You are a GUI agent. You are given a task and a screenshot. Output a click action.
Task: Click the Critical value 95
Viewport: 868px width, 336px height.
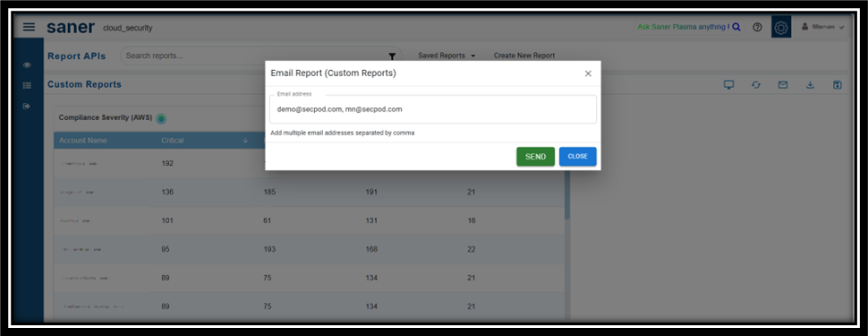tap(166, 249)
